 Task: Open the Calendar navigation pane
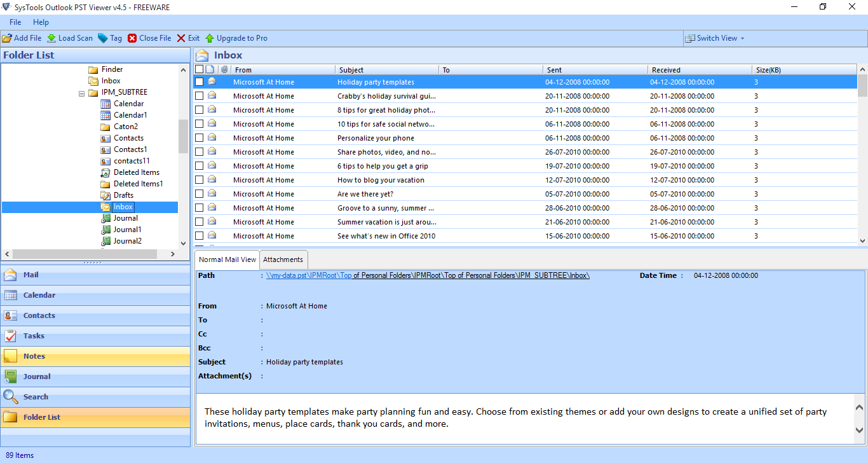(95, 295)
